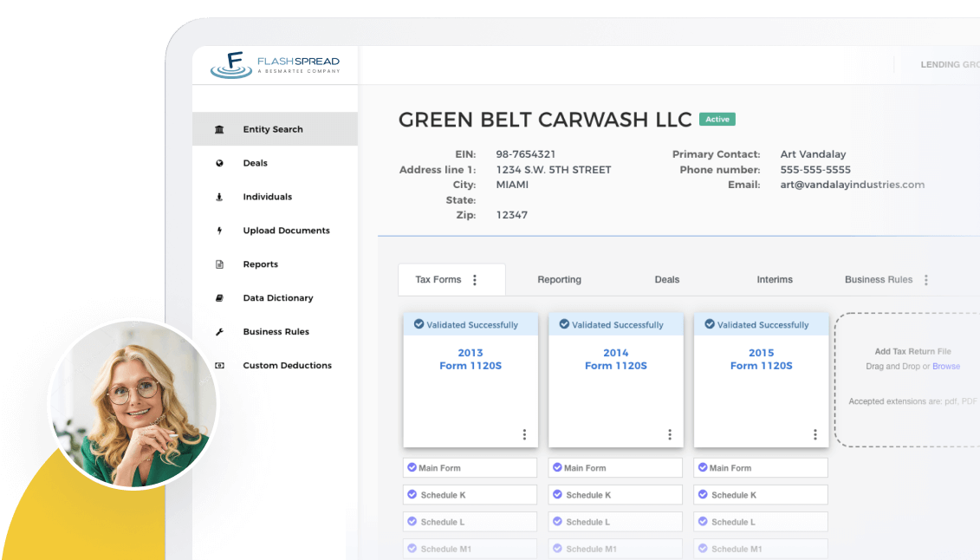980x560 pixels.
Task: Toggle Main Form check under 2015
Action: [x=703, y=467]
